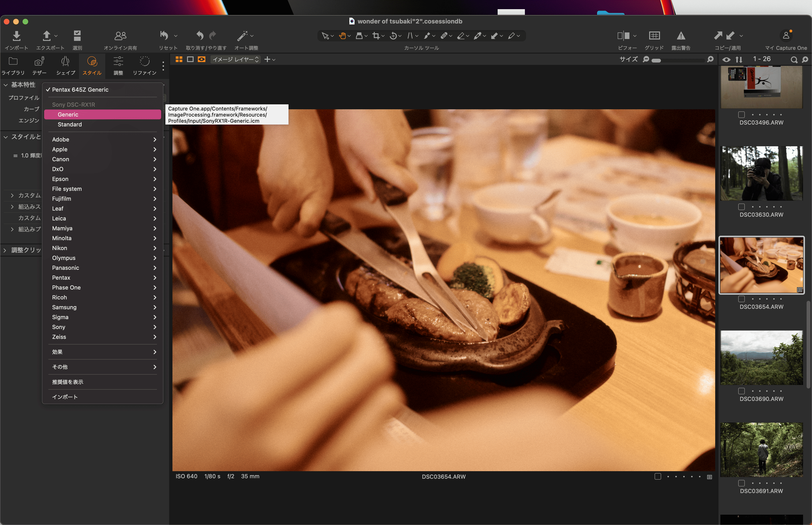
Task: Toggle the browser eye view-mode icon
Action: tap(726, 60)
